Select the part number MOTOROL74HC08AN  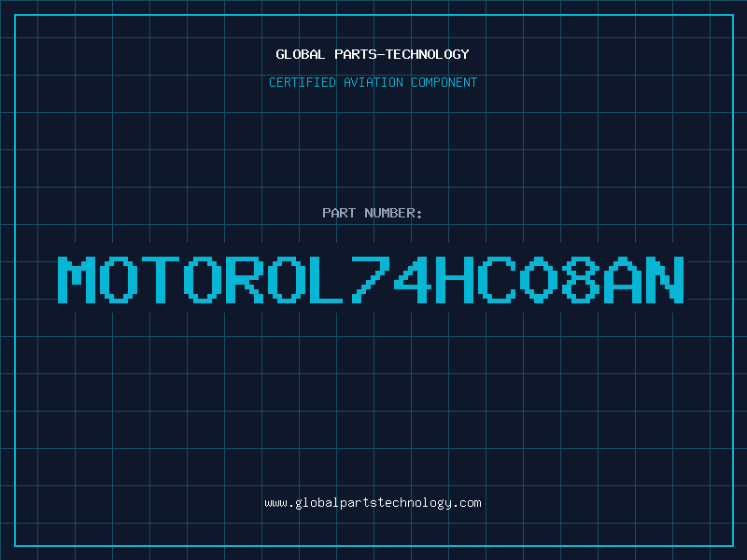click(371, 279)
